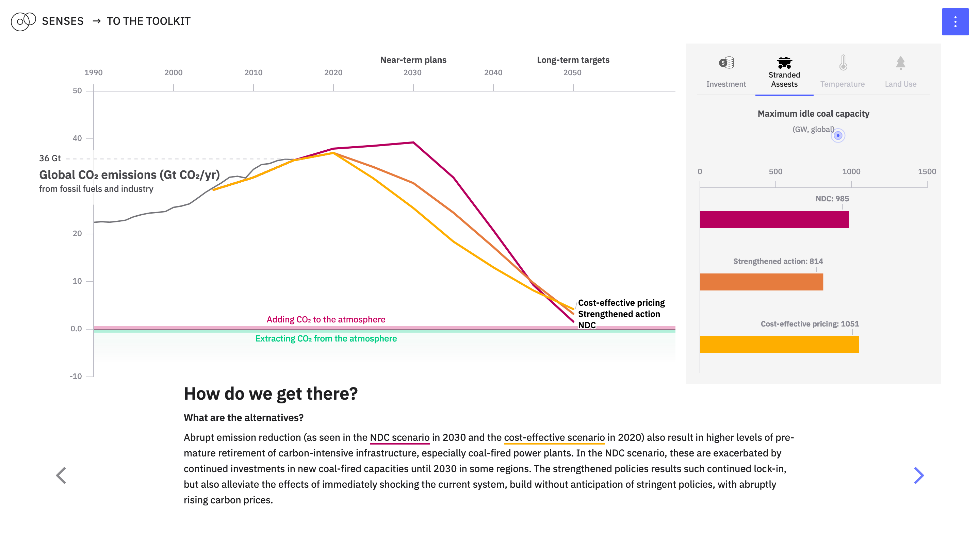Viewport: 980px width, 551px height.
Task: Click 'Adding CO₂ to the atmosphere' text
Action: [x=326, y=319]
